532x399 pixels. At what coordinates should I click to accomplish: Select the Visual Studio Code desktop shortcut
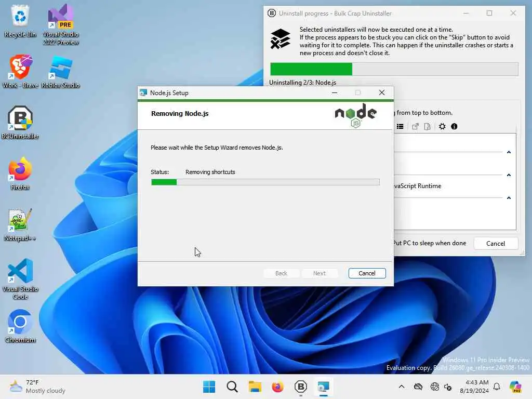(20, 279)
